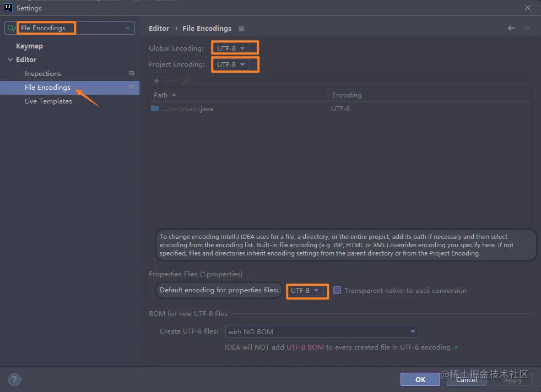Screen dimensions: 541x392
Task: Open the Global Encoding dropdown
Action: [x=231, y=48]
